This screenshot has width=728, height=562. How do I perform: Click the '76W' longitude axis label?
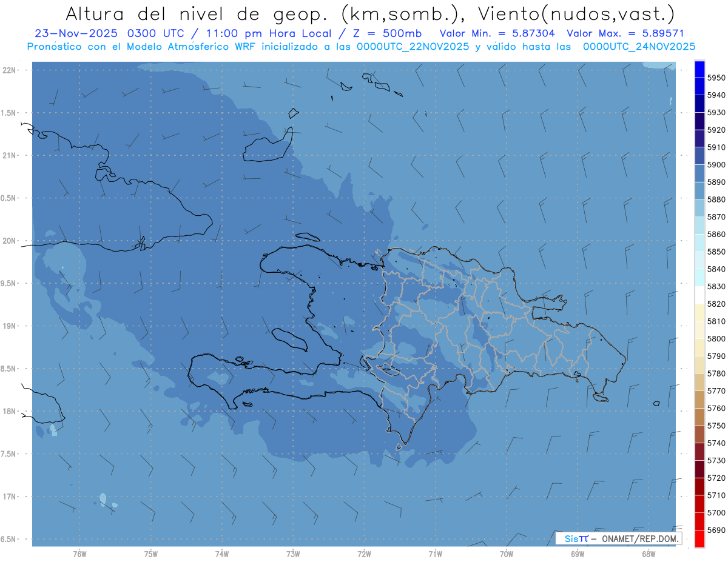point(79,554)
